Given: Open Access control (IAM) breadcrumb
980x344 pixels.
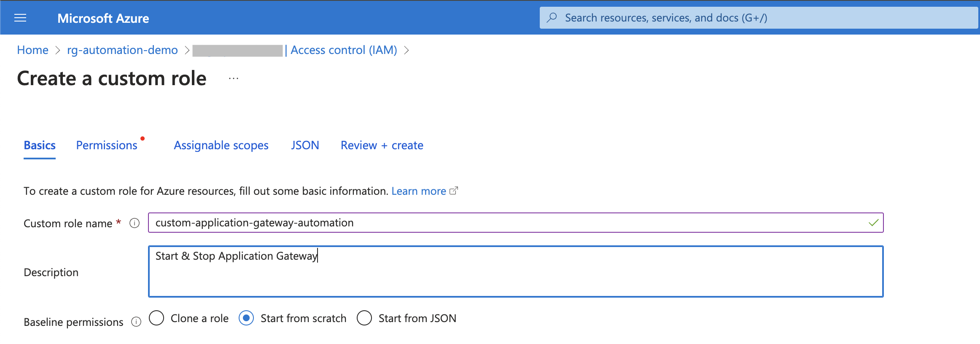Looking at the screenshot, I should tap(344, 50).
